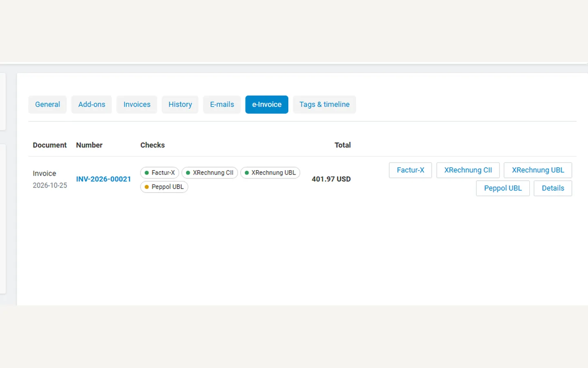Click the Factur-X check badge
This screenshot has height=368, width=588.
pyautogui.click(x=160, y=173)
